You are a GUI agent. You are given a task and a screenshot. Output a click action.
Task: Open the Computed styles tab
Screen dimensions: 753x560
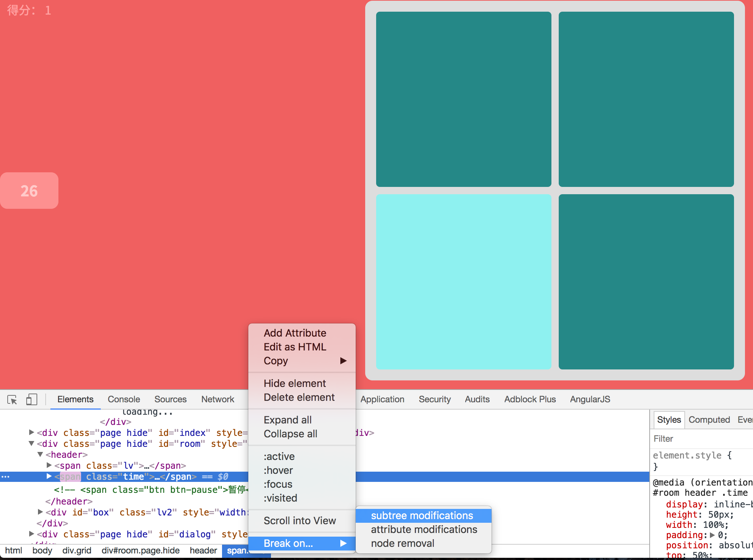[709, 420]
